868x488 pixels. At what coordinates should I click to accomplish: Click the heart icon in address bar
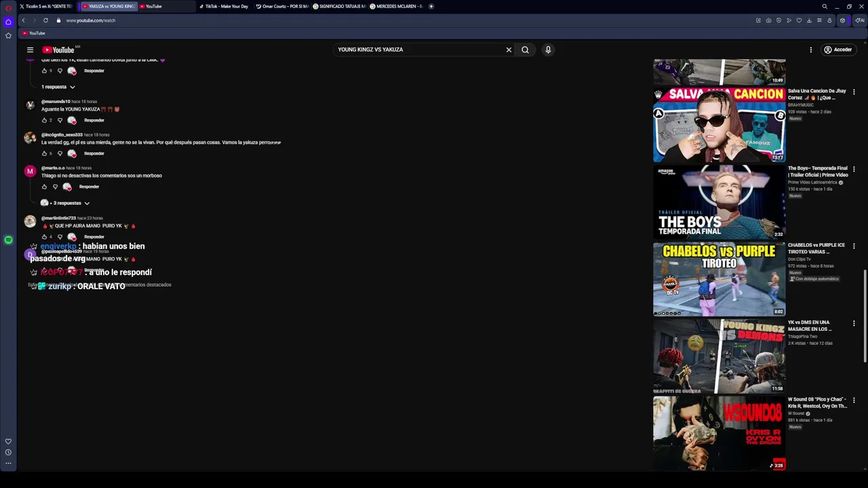pyautogui.click(x=799, y=20)
